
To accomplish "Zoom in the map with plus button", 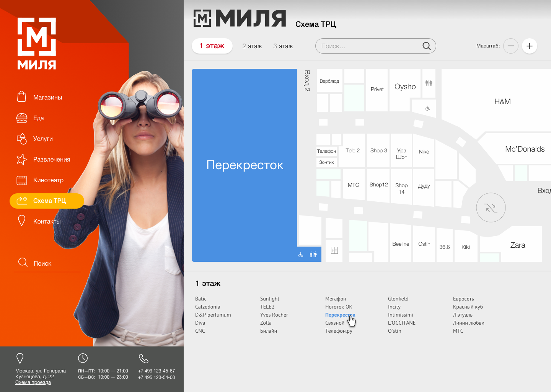I will [530, 46].
